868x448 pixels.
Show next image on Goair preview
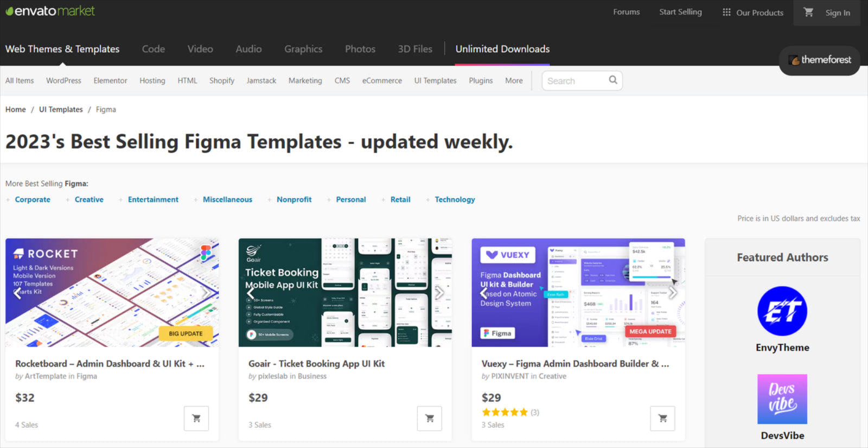[439, 293]
